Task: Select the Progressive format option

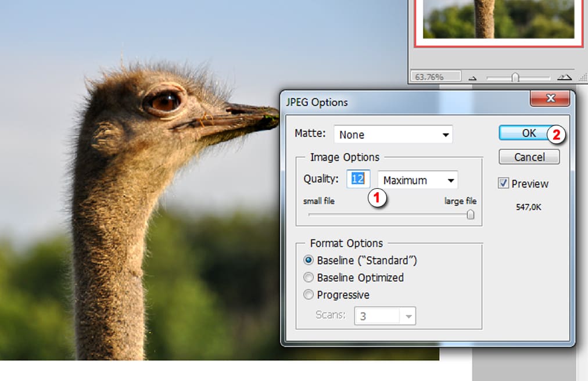Action: (x=309, y=295)
